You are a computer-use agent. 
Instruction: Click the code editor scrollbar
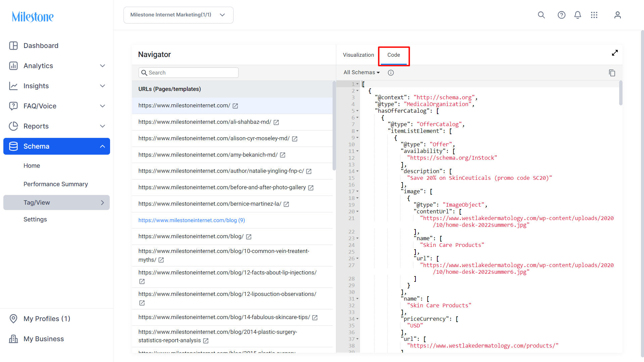click(621, 93)
